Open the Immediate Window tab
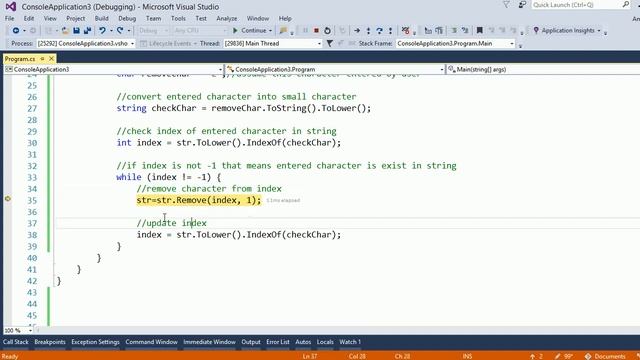 coord(209,342)
